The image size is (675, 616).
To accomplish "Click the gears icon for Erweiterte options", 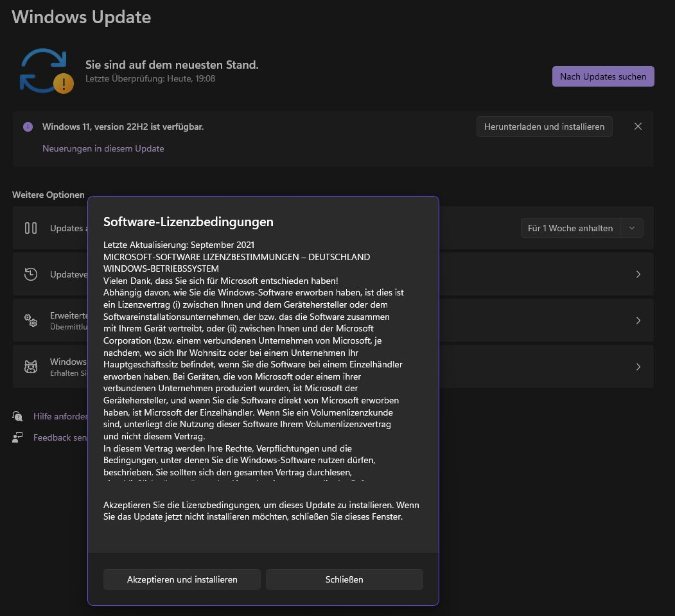I will [x=31, y=321].
